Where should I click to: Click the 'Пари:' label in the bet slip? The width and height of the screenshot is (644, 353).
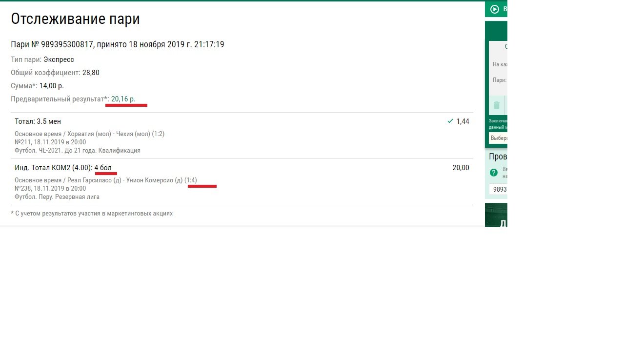[499, 80]
